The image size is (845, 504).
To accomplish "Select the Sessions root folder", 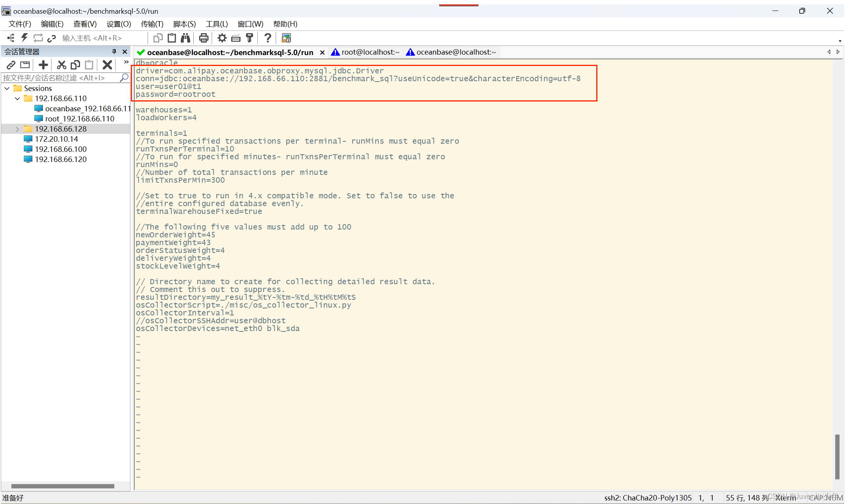I will click(33, 88).
